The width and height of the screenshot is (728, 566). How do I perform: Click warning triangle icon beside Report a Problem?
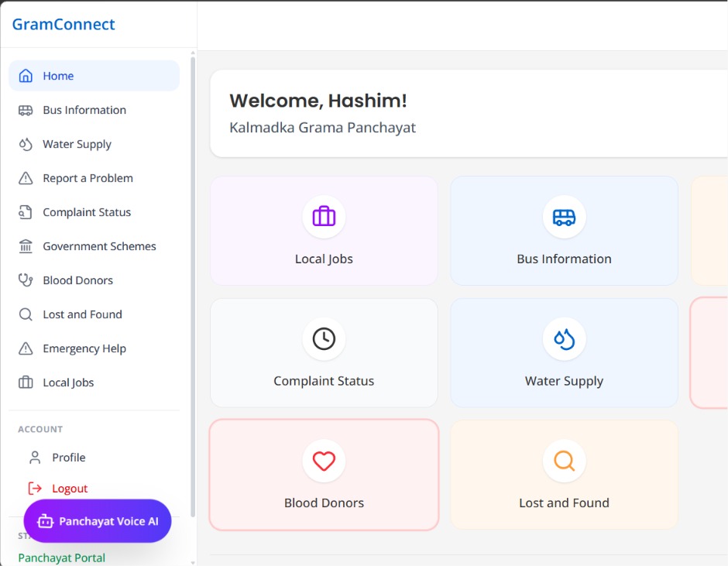tap(26, 178)
